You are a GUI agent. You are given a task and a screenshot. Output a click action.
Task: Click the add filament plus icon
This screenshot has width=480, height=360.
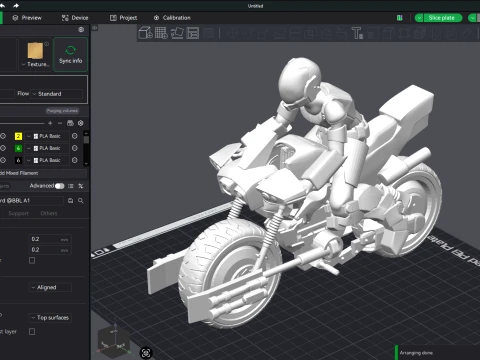50,123
